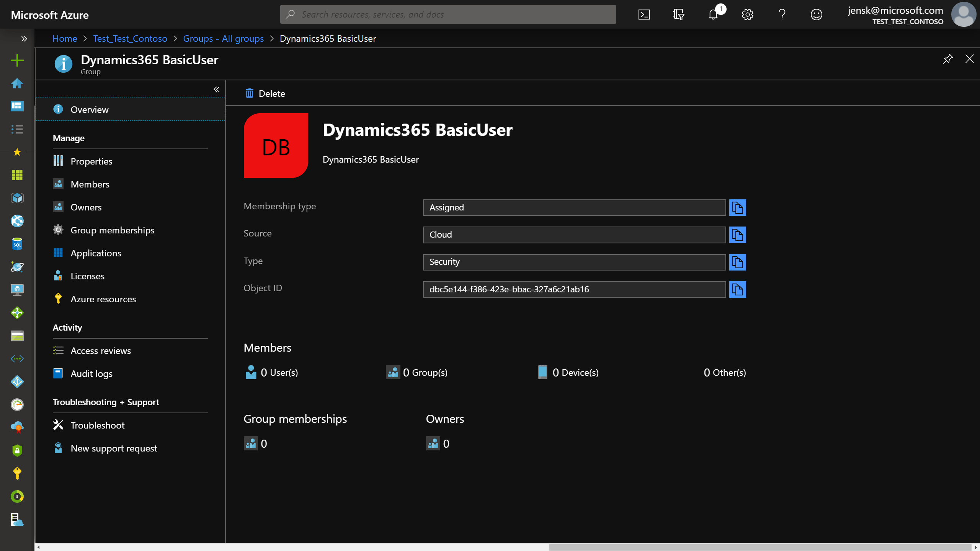Click the 0 Other(s) members count
Screen dimensions: 980x551
(725, 372)
